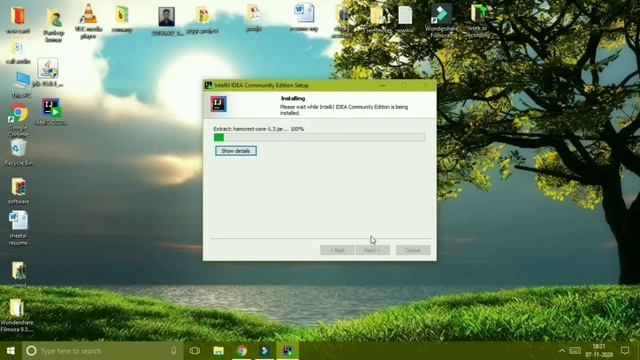Click the greyed-out Next button
The width and height of the screenshot is (640, 360).
(x=372, y=250)
